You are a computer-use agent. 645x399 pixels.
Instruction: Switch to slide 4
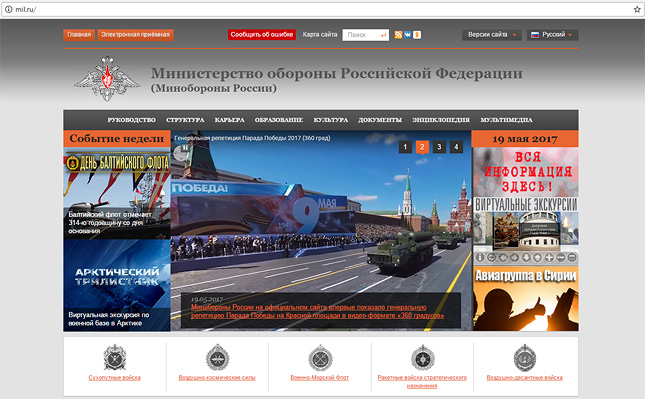(x=456, y=147)
